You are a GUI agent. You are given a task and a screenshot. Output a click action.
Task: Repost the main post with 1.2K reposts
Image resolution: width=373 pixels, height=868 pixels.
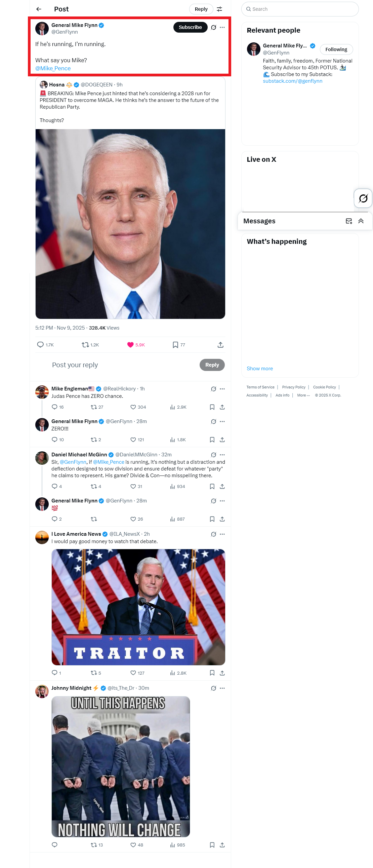click(85, 345)
